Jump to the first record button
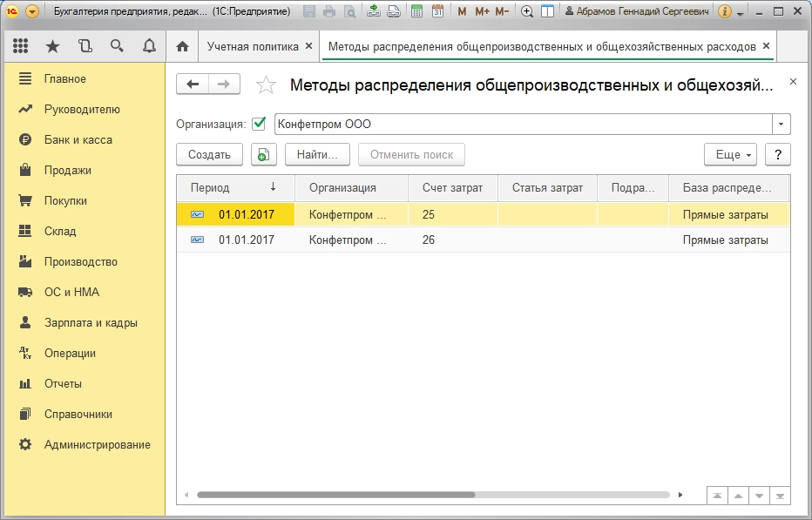The image size is (812, 520). pos(717,496)
